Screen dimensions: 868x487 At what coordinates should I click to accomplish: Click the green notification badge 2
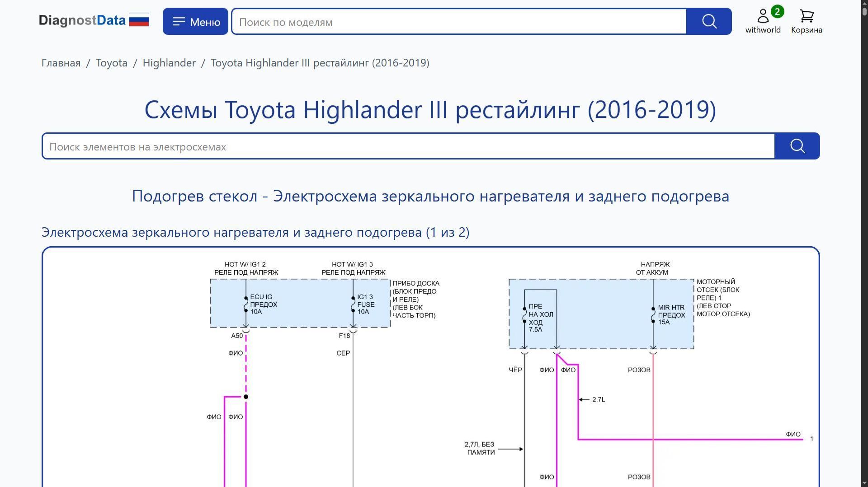777,12
